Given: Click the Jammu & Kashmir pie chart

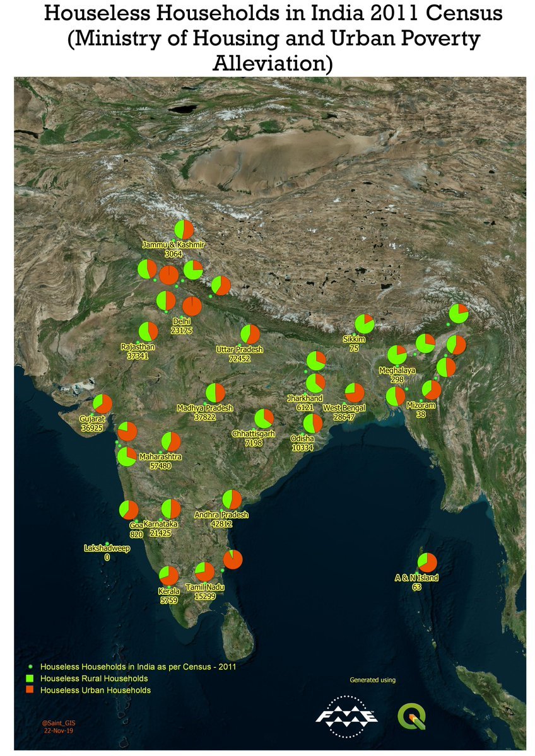Looking at the screenshot, I should click(184, 230).
